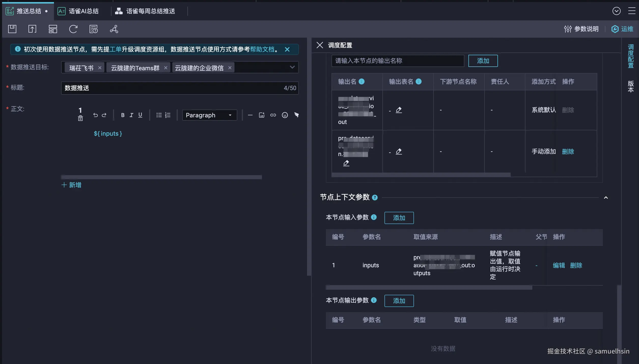The width and height of the screenshot is (639, 364).
Task: Remove the 瑞茌飞书 target tag
Action: click(x=100, y=68)
